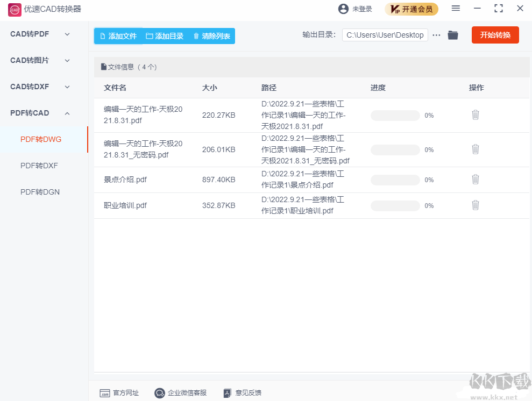
Task: Click the folder icon to browse output directory
Action: 452,35
